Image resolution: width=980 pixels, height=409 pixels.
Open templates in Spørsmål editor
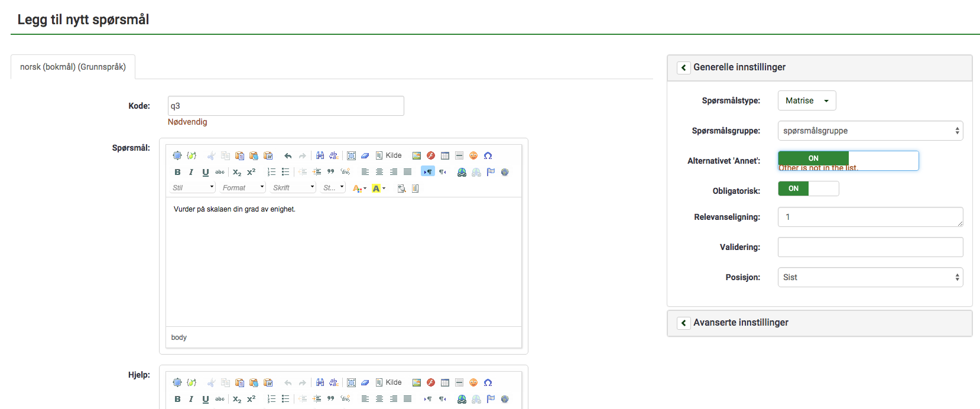tap(416, 189)
